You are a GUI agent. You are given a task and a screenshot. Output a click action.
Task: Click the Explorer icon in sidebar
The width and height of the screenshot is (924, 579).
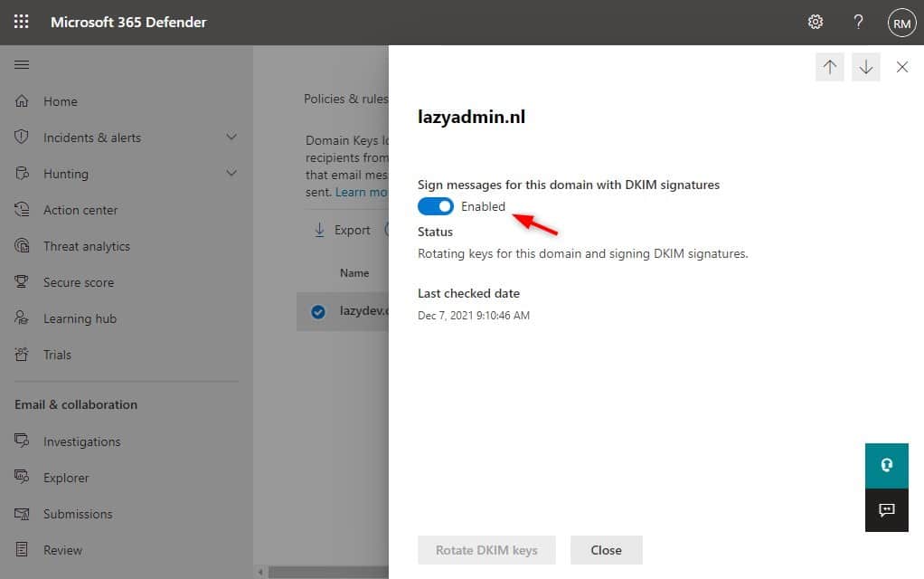pos(22,477)
